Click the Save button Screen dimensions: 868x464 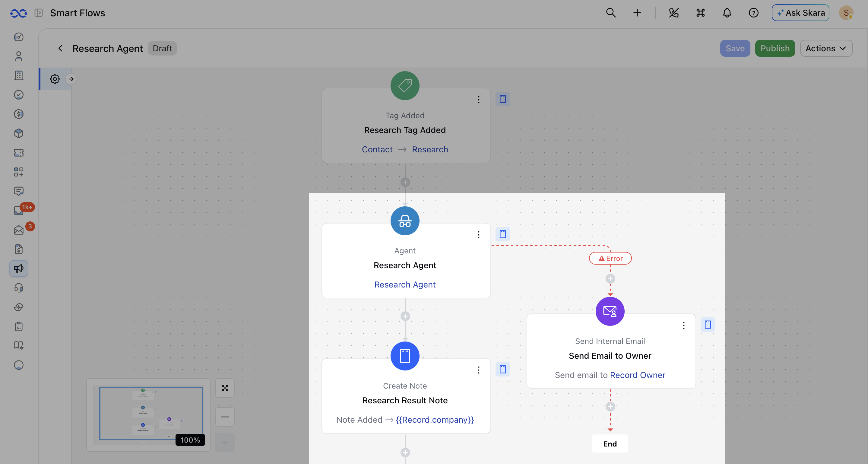735,48
